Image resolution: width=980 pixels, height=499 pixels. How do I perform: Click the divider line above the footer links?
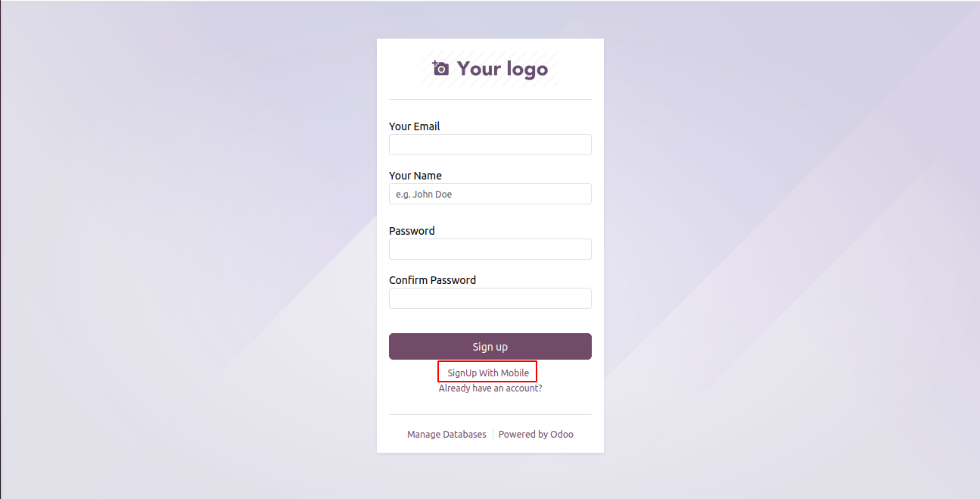click(490, 414)
